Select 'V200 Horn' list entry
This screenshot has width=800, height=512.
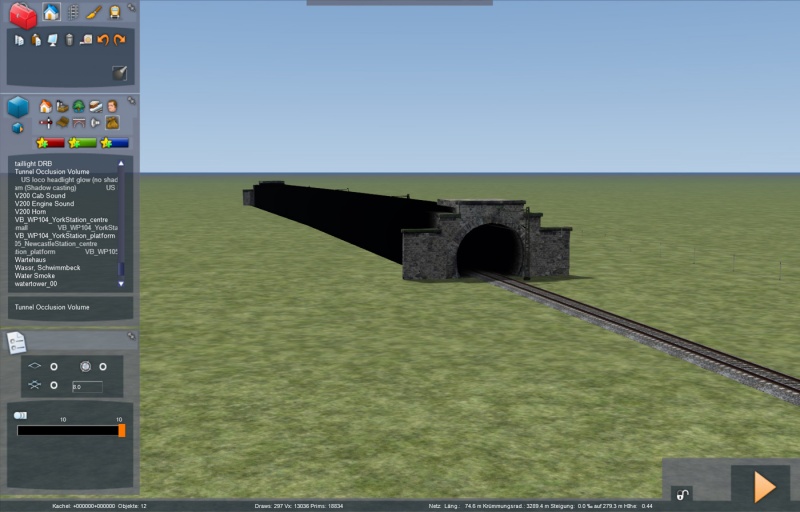[30, 212]
